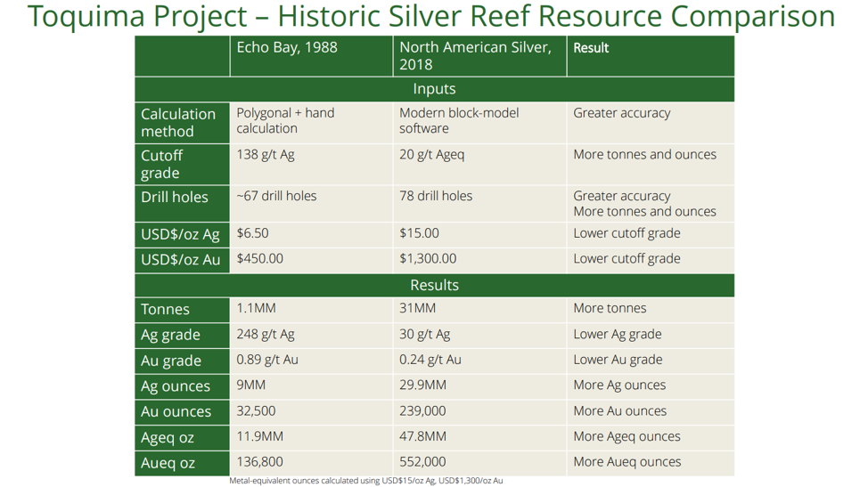This screenshot has width=868, height=487.
Task: Select the 'Au grade' row label
Action: coord(182,361)
